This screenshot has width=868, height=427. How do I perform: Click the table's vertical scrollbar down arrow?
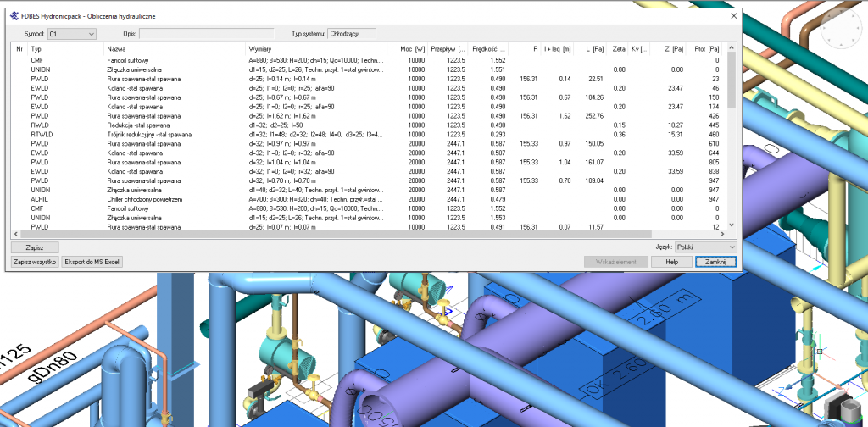coord(731,232)
